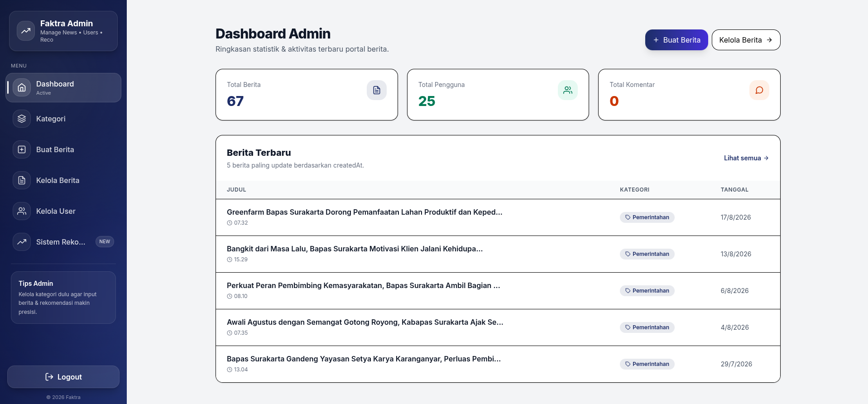Follow the Lihat semua link
Screen dimensions: 868x404
coord(746,158)
